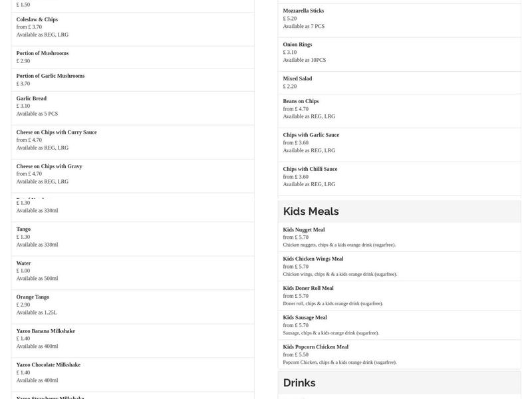Image resolution: width=532 pixels, height=399 pixels.
Task: Pick the Orange Tango 1.25L
Action: click(x=132, y=305)
